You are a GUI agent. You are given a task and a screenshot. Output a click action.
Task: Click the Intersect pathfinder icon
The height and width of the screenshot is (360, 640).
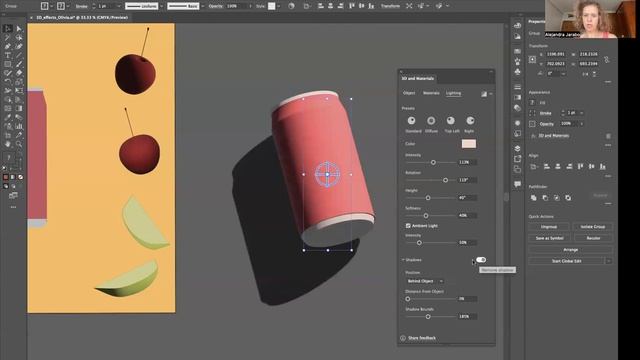tap(556, 198)
